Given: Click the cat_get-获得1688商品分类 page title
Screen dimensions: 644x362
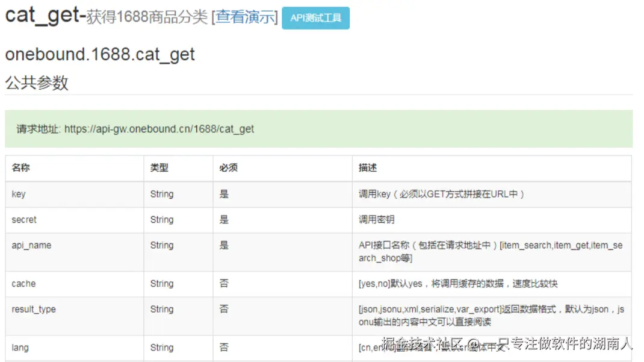Looking at the screenshot, I should coord(107,16).
